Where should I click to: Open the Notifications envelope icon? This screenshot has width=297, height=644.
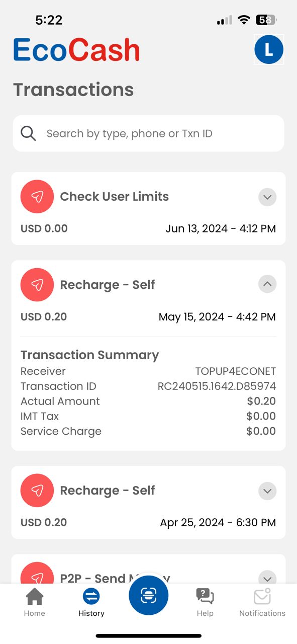tap(262, 596)
